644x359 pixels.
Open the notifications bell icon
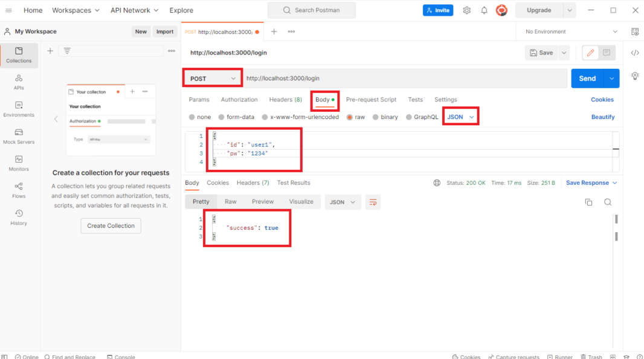tap(485, 10)
